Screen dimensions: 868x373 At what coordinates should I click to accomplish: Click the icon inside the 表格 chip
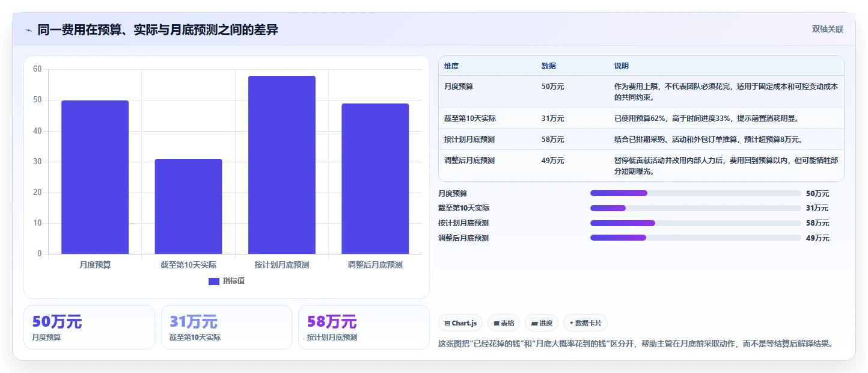click(x=497, y=323)
